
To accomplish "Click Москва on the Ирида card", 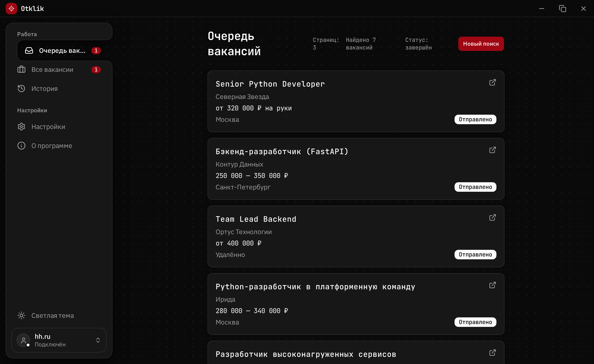I will point(227,322).
